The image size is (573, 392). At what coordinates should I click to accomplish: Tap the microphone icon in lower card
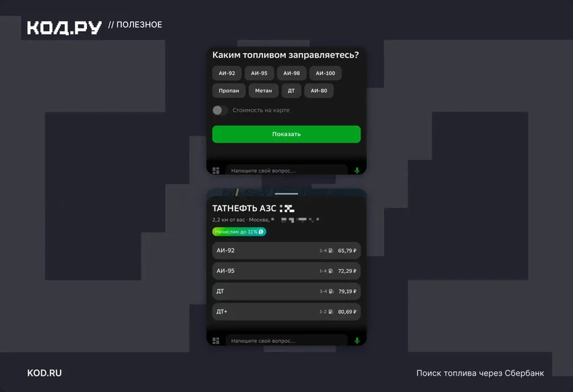point(357,341)
